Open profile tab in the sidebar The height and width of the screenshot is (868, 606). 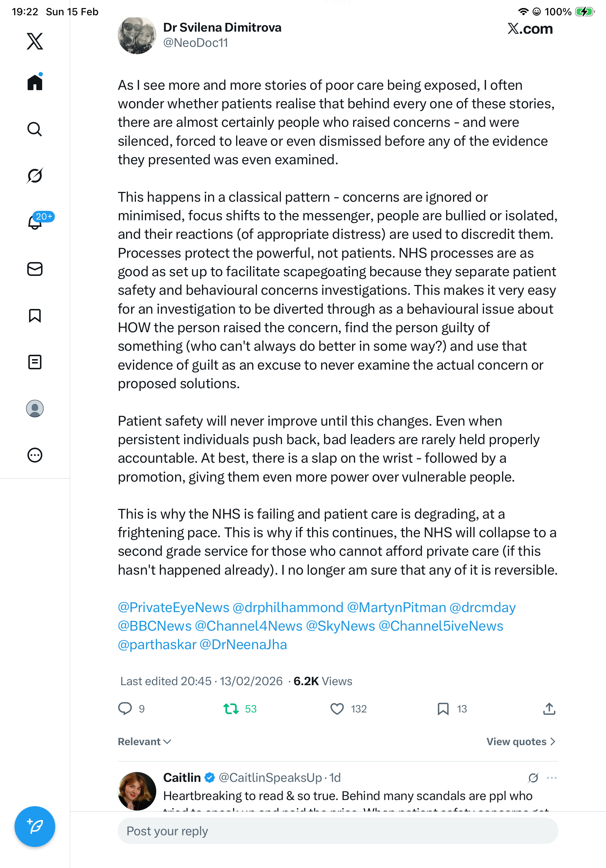(x=35, y=409)
